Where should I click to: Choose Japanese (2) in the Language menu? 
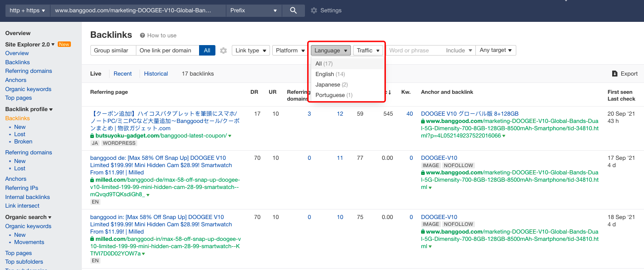click(346, 85)
